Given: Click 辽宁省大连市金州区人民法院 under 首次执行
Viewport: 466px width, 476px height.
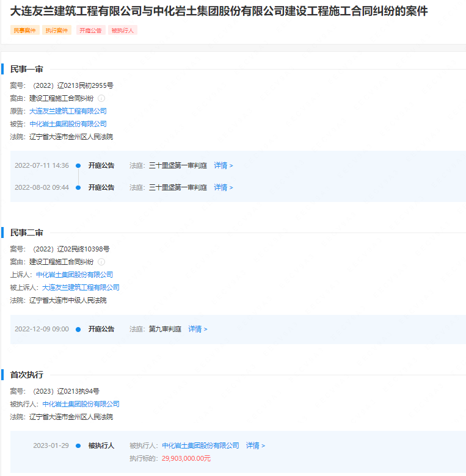Looking at the screenshot, I should (x=71, y=417).
